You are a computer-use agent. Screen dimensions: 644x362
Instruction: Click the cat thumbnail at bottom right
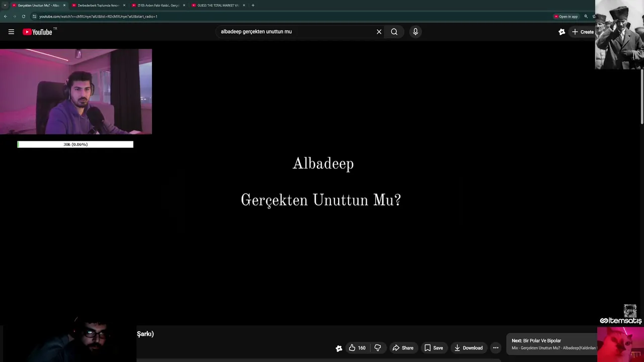620,344
